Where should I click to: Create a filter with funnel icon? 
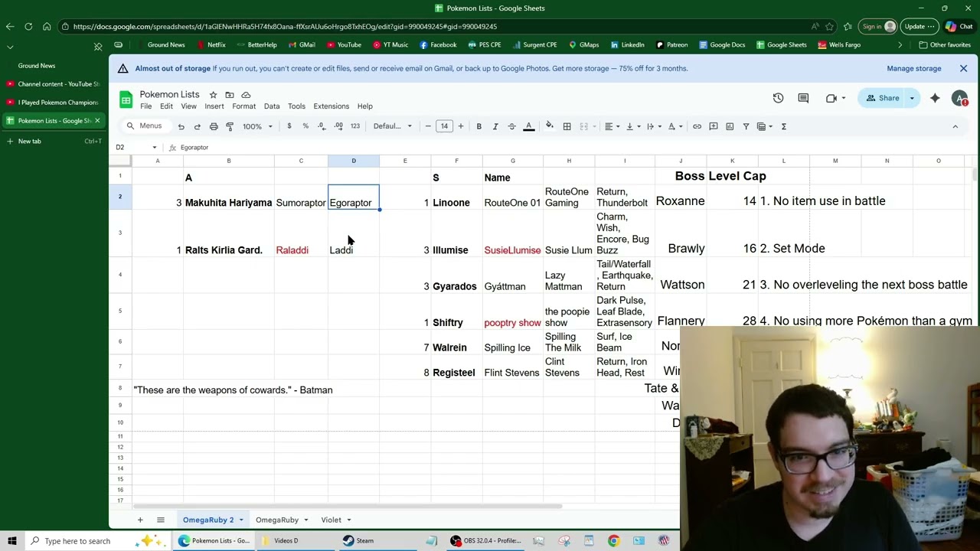[x=746, y=126]
